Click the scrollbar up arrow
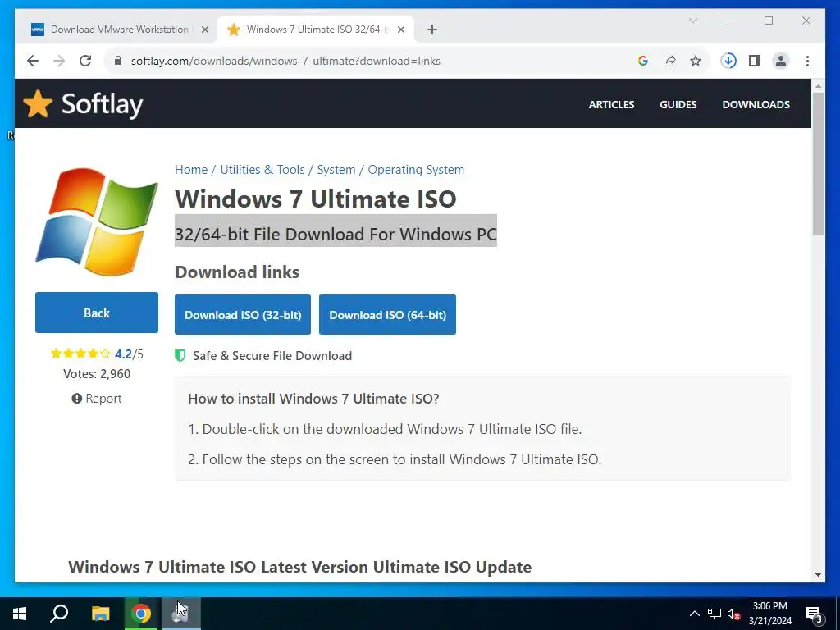Screen dimensions: 840x630 pyautogui.click(x=818, y=85)
